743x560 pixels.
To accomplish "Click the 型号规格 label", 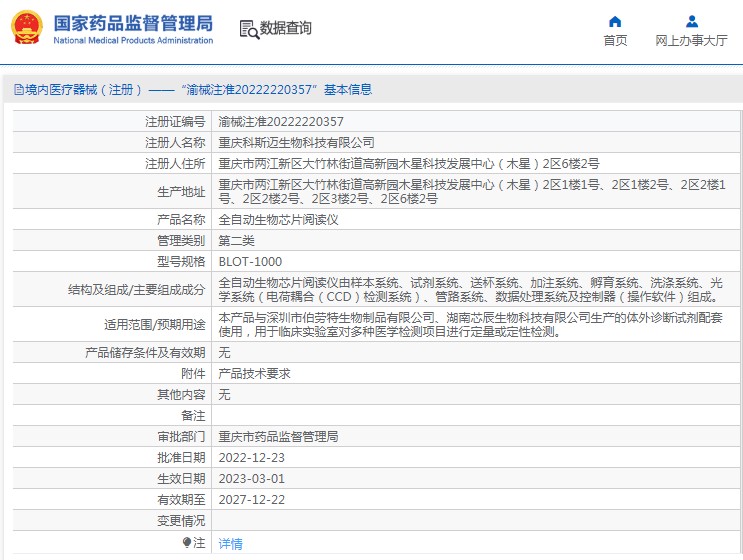I will (x=181, y=262).
